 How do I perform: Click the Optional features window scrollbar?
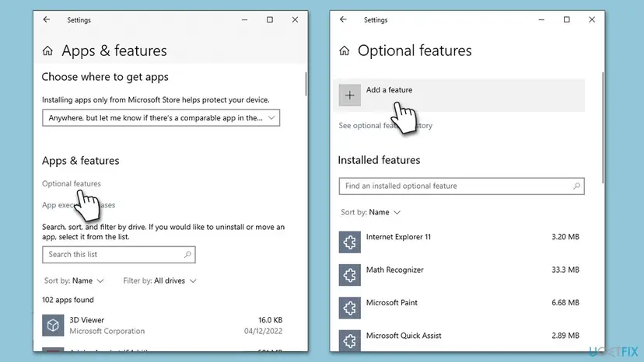tap(603, 127)
